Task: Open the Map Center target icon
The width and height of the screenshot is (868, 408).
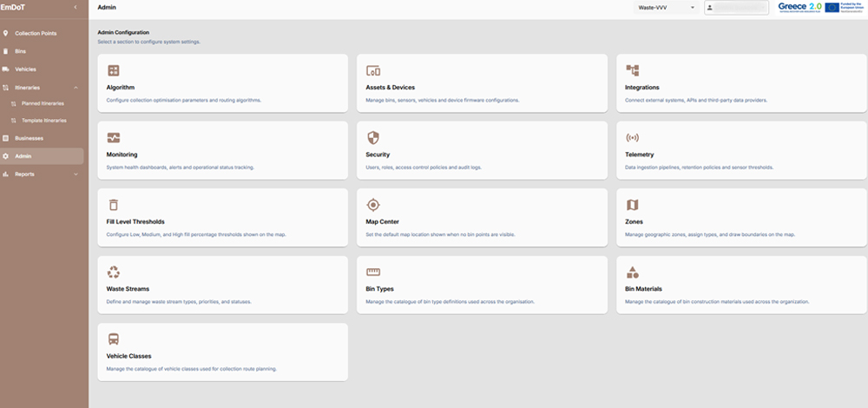Action: [x=373, y=205]
